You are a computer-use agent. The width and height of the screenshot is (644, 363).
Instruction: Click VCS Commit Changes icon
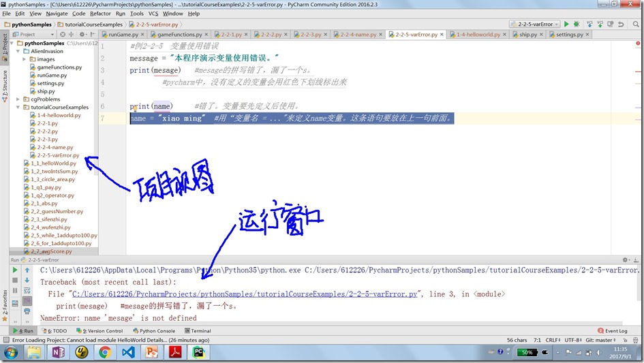coord(600,25)
